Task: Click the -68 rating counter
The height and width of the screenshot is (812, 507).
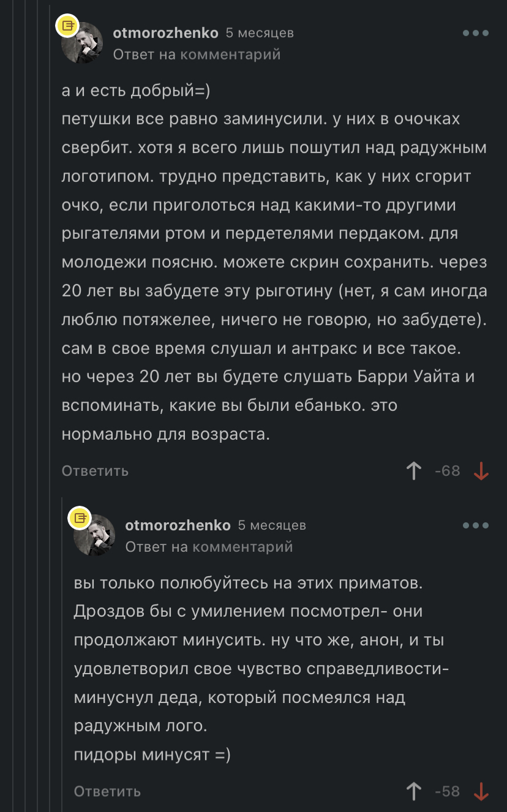Action: [447, 471]
